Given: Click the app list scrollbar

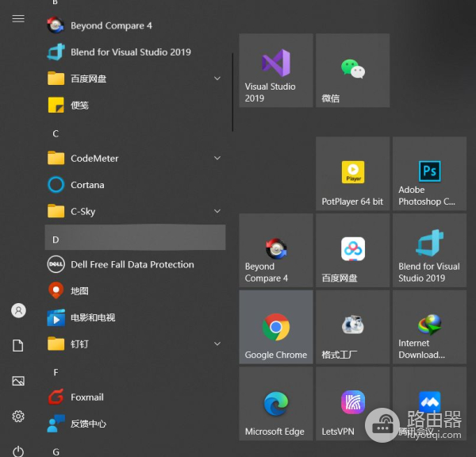Looking at the screenshot, I should tap(232, 92).
